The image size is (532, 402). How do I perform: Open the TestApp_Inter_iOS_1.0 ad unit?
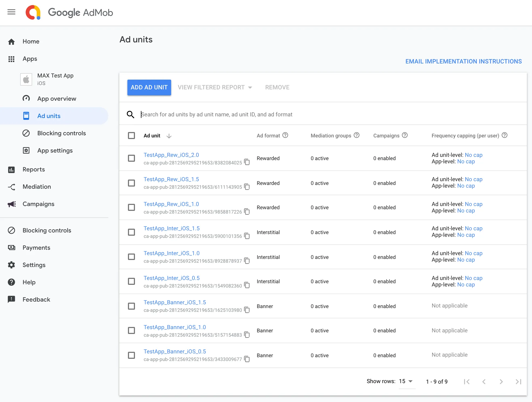coord(171,253)
